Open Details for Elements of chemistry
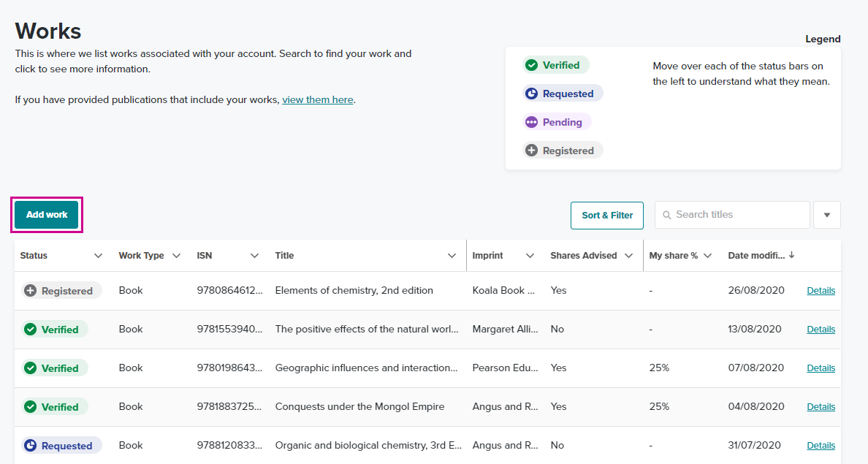 pos(821,291)
